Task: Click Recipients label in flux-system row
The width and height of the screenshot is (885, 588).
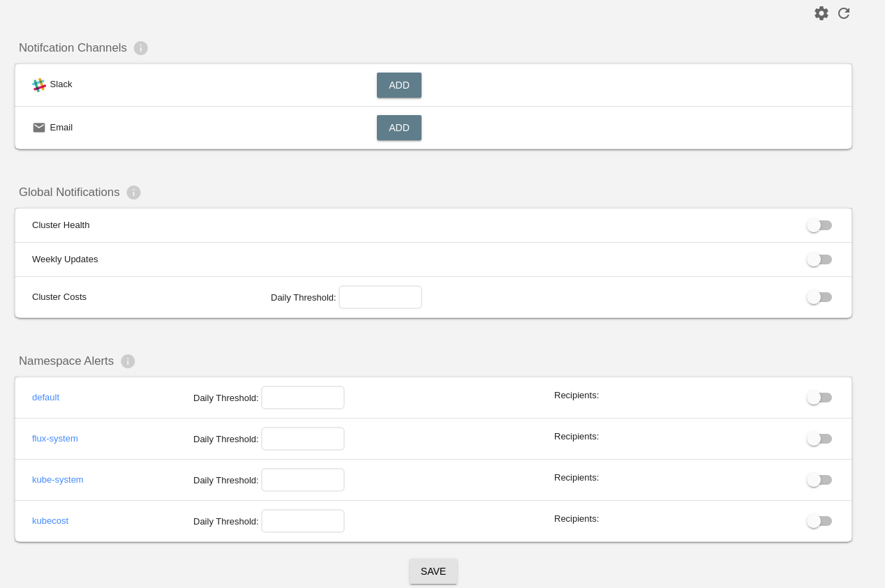Action: (x=577, y=437)
